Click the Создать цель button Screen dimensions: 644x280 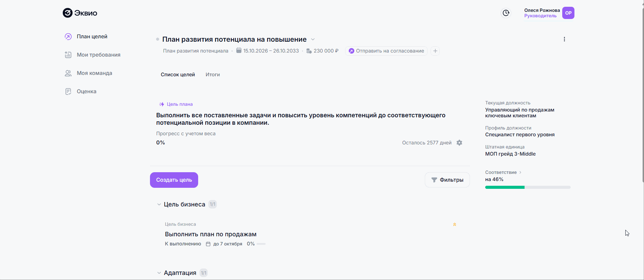174,180
